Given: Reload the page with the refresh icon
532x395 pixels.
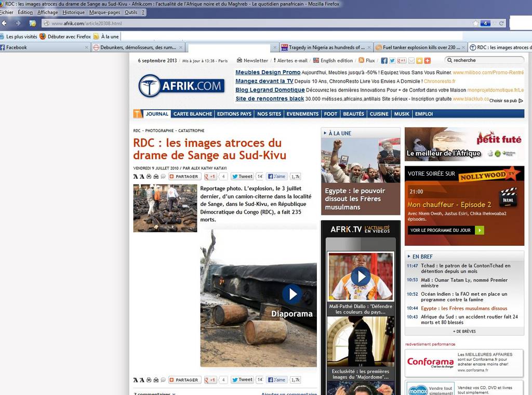Looking at the screenshot, I should 501,23.
